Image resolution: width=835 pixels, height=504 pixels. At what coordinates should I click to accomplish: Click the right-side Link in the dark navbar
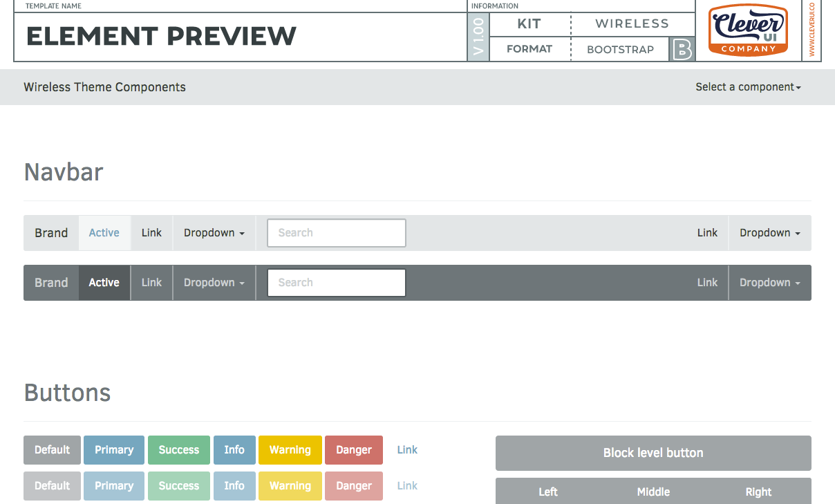(x=707, y=282)
